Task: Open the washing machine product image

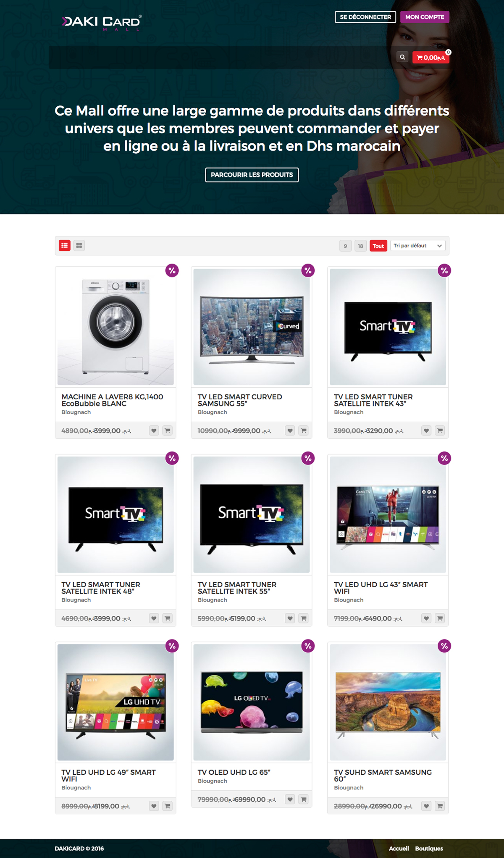Action: [115, 327]
